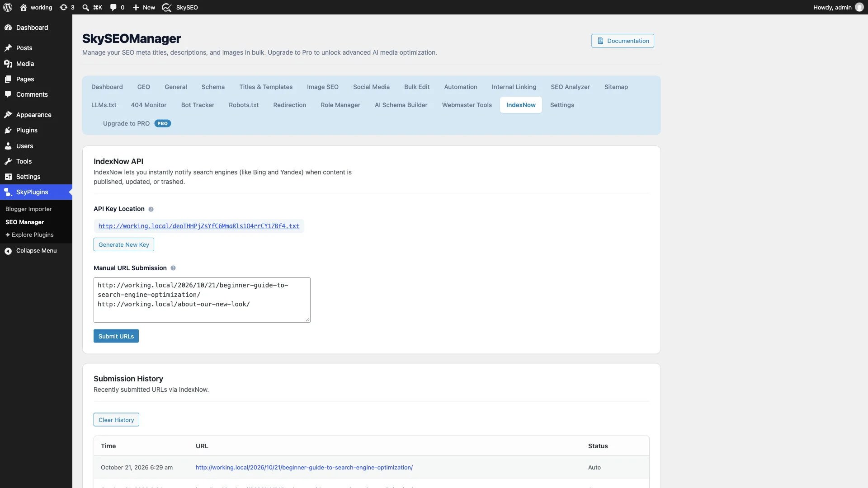Select the Robots.txt tab
The image size is (868, 488).
click(x=244, y=105)
